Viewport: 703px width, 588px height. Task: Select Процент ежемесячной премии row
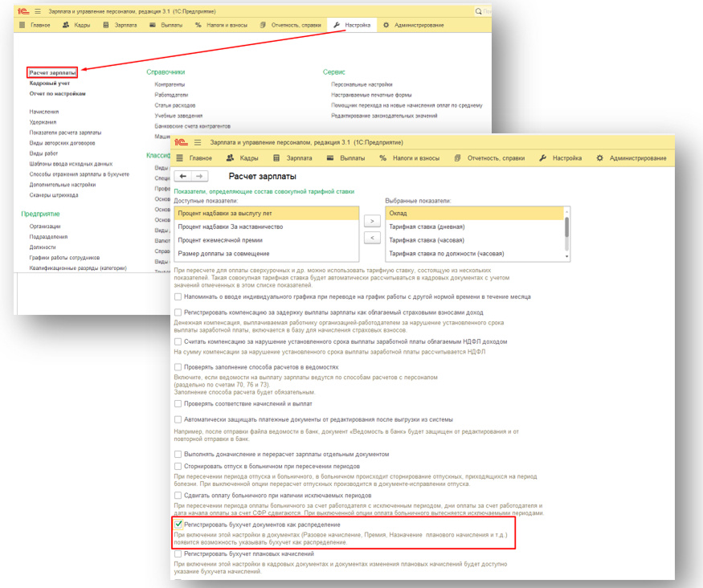[266, 240]
